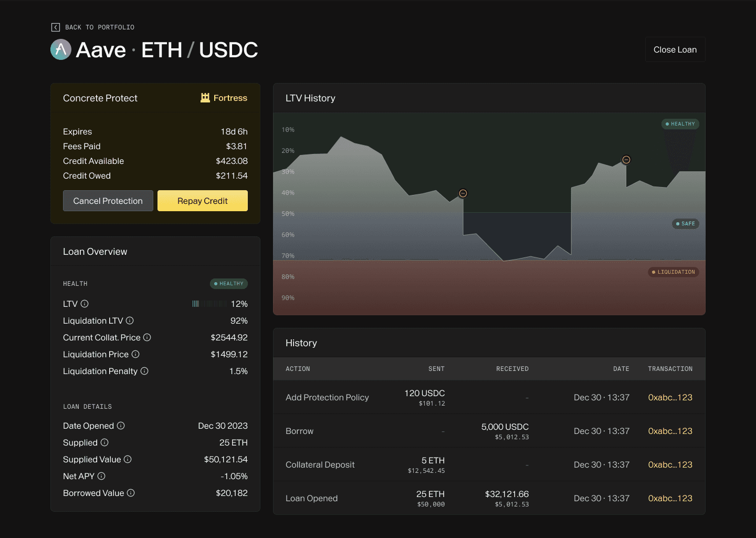Click the SAFE badge on chart

pos(686,224)
